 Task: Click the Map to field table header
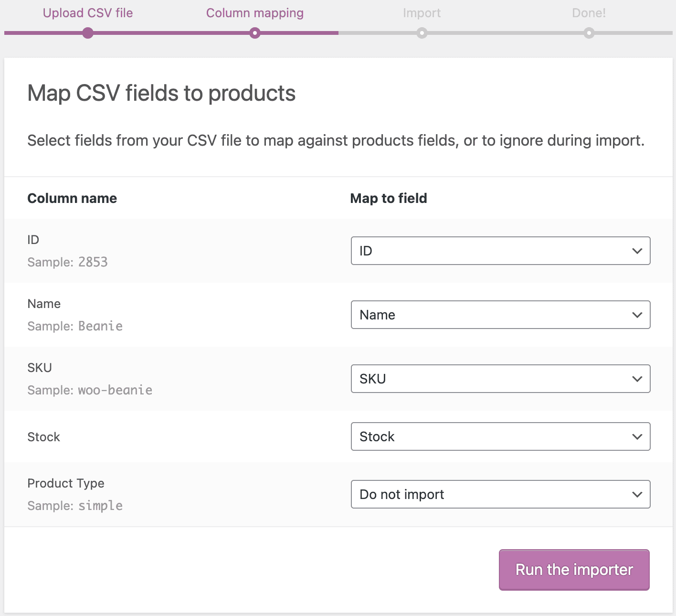(389, 198)
